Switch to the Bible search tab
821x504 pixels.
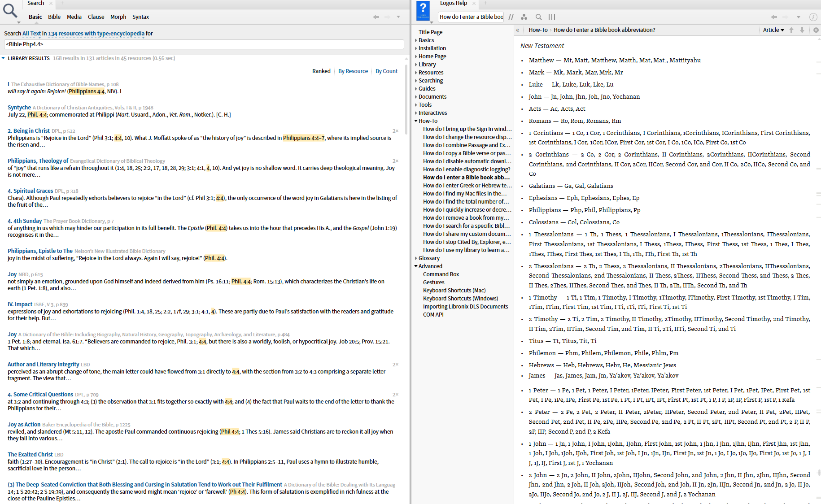click(54, 17)
